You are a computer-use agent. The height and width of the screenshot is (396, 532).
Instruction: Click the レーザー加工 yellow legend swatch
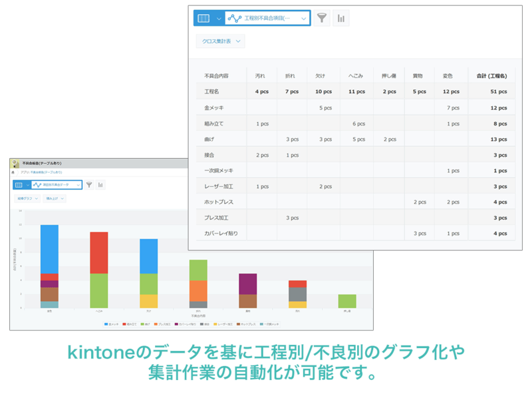[215, 324]
